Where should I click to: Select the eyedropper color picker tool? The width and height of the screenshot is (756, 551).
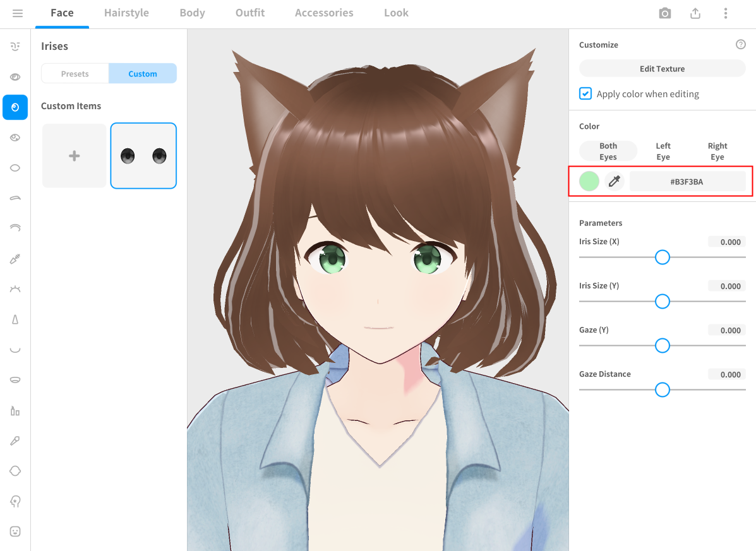tap(614, 182)
